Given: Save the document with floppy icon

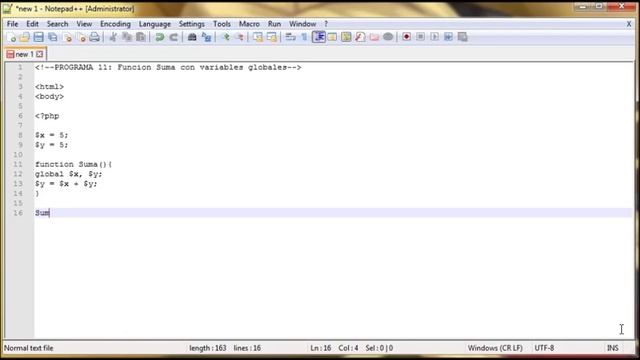Looking at the screenshot, I should coord(38,38).
